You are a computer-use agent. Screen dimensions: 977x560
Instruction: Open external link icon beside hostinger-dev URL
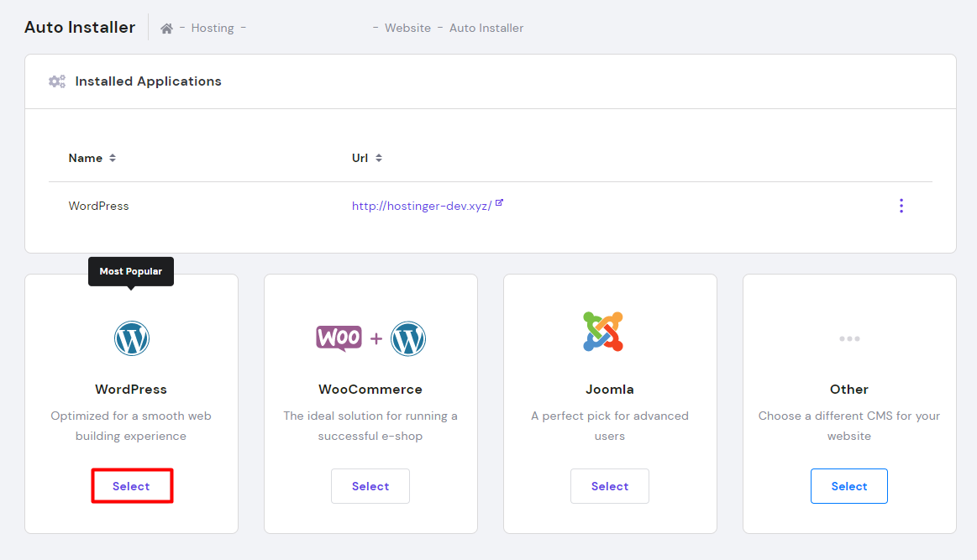499,203
